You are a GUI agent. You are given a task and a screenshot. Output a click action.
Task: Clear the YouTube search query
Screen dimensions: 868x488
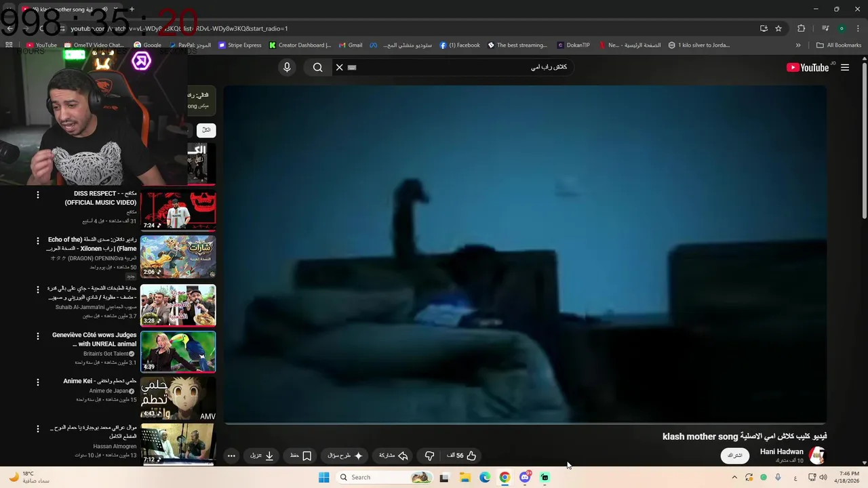coord(339,67)
